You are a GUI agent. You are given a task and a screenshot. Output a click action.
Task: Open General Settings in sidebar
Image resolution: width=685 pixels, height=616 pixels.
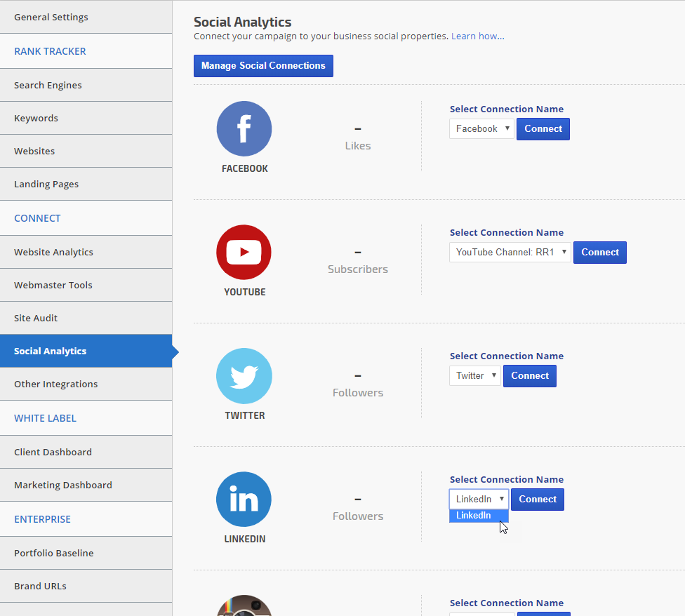pos(86,17)
